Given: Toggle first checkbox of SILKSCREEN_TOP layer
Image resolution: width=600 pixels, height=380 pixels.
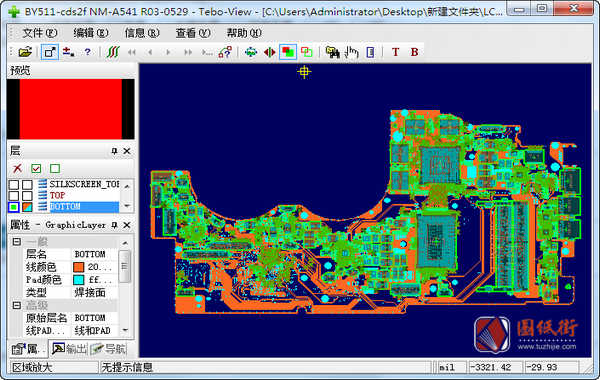Looking at the screenshot, I should 14,185.
